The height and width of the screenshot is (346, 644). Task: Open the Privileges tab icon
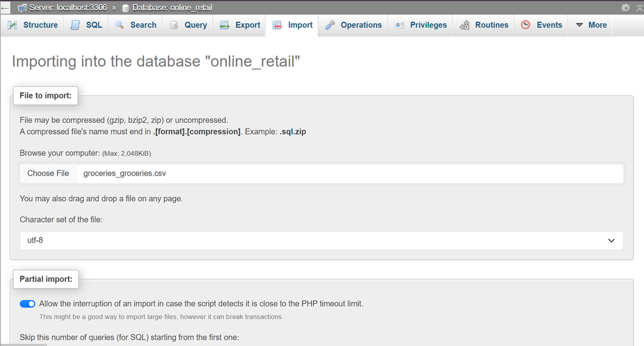pos(399,25)
